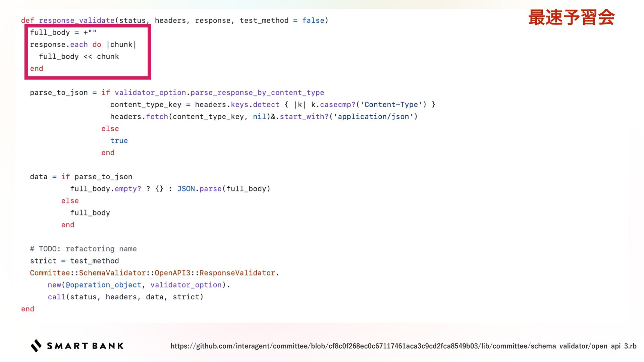Click the strict = test_method line
This screenshot has height=362, width=644.
74,261
